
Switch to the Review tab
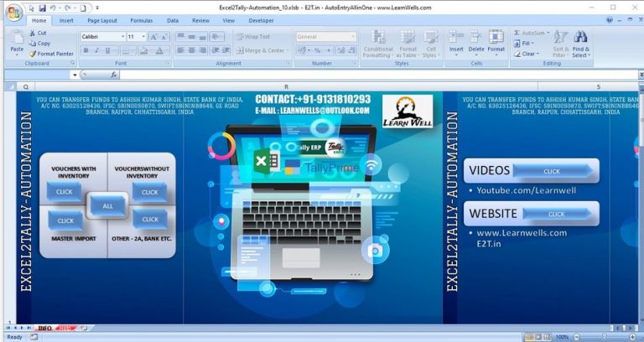200,20
